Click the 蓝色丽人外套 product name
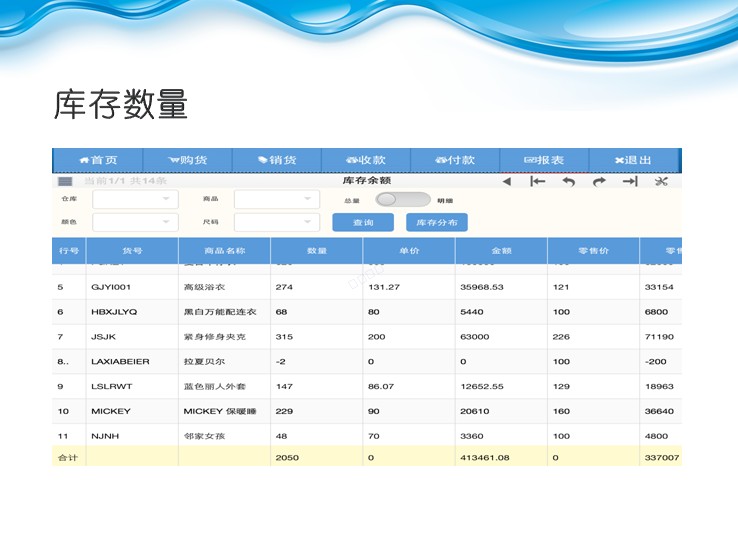Image resolution: width=738 pixels, height=549 pixels. (x=215, y=387)
